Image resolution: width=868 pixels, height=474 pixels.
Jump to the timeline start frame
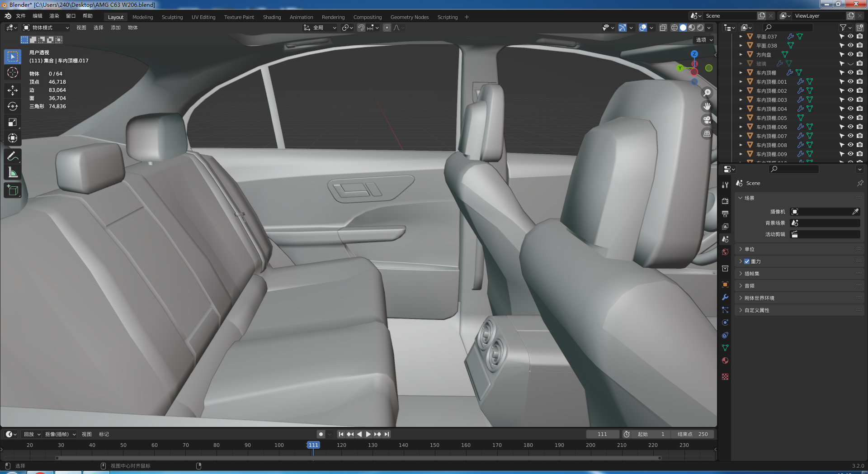[x=341, y=434]
